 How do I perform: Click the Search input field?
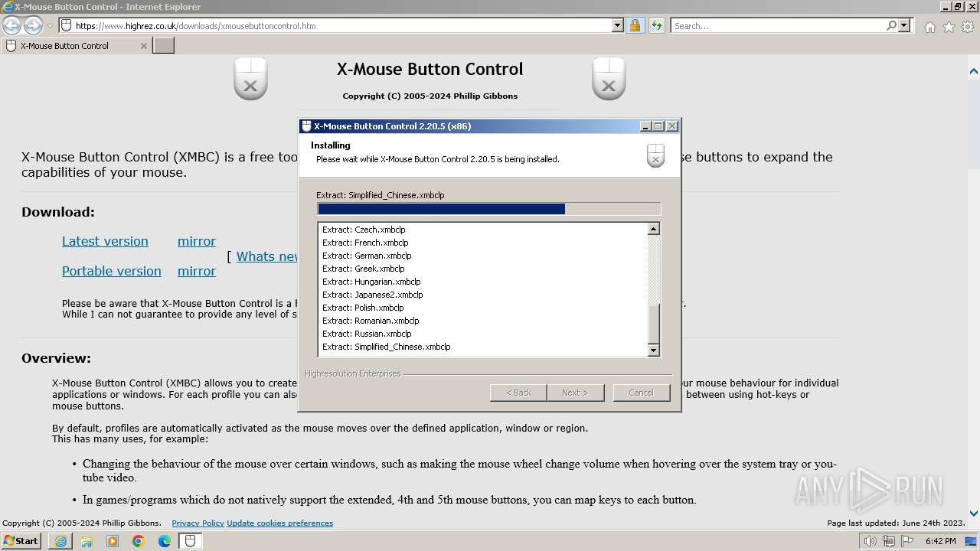778,25
